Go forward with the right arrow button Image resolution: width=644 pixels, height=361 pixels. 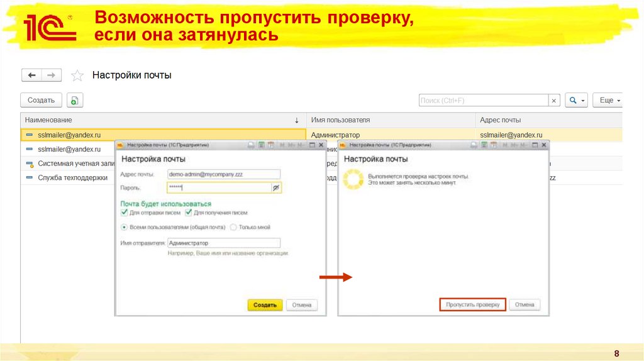[x=52, y=75]
